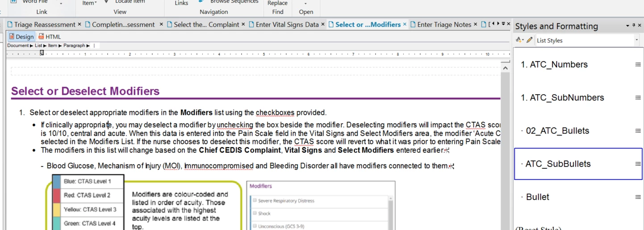Screen dimensions: 644x230
Task: Open the Word File dropdown arrow
Action: click(x=61, y=3)
